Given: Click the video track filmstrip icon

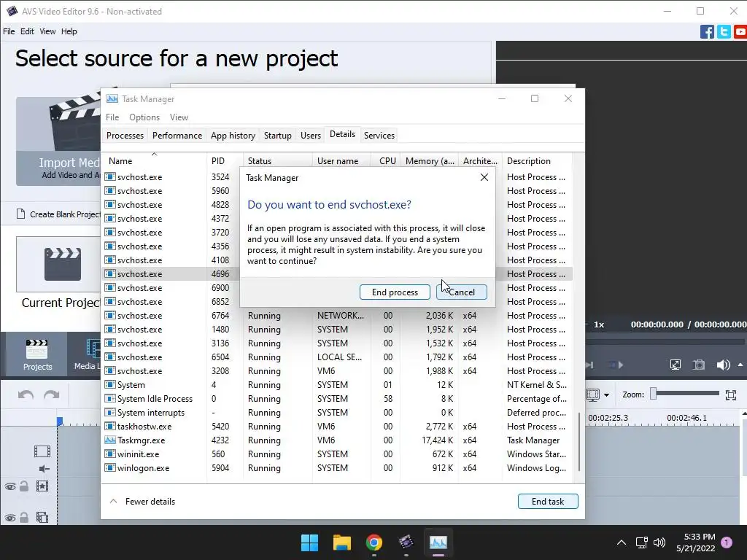Looking at the screenshot, I should (x=42, y=451).
